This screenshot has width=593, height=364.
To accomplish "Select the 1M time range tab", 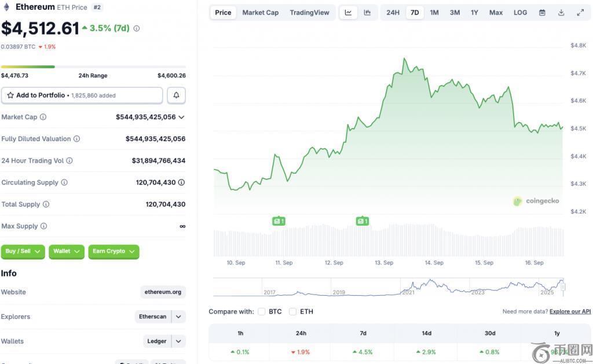I will [x=434, y=13].
